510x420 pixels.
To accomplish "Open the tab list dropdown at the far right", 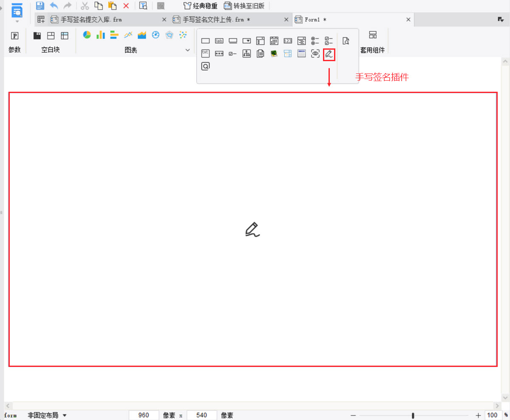I will pyautogui.click(x=501, y=20).
